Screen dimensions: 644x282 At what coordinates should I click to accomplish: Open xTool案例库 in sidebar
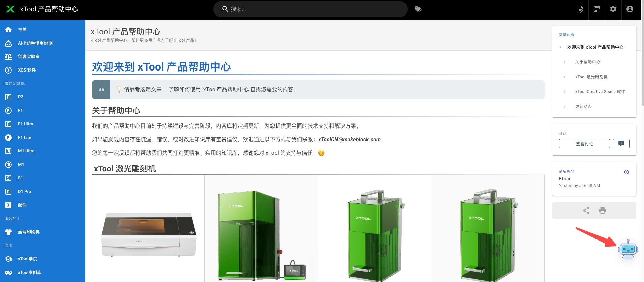click(42, 273)
